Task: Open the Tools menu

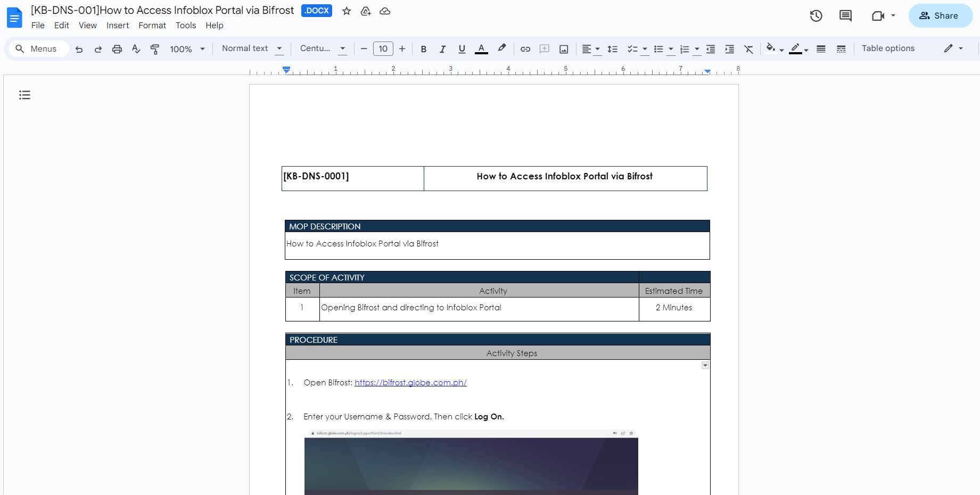Action: point(186,26)
